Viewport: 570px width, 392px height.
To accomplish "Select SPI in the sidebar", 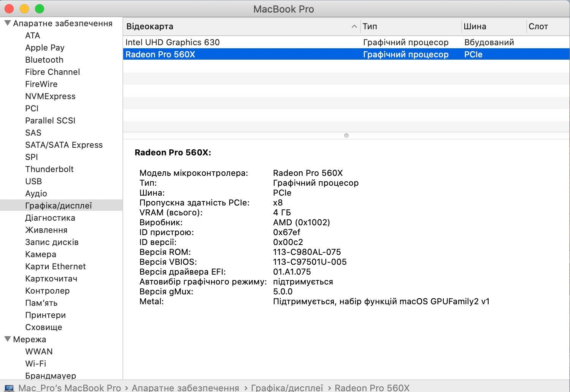I will [x=32, y=157].
